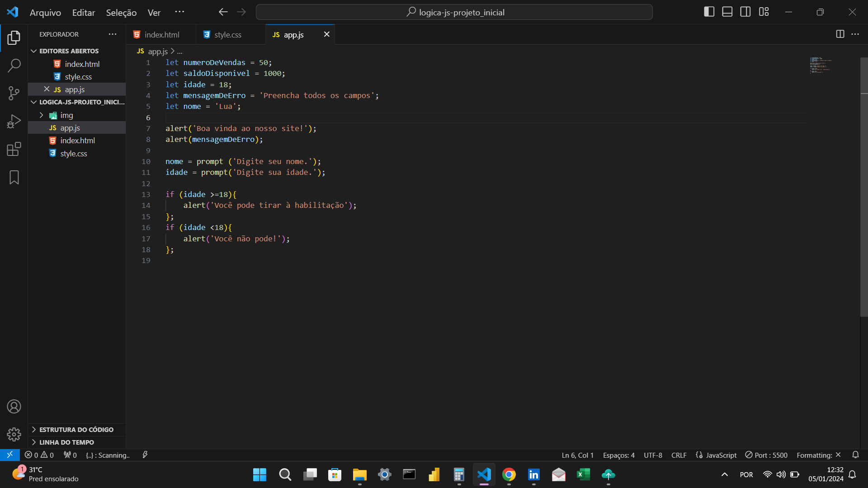
Task: Open LinkedIn from the taskbar
Action: click(533, 474)
